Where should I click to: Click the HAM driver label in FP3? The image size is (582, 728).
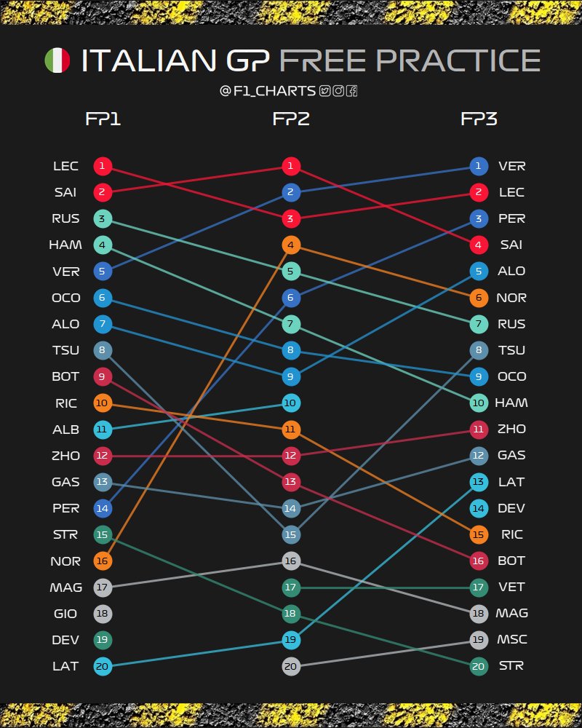click(x=512, y=403)
